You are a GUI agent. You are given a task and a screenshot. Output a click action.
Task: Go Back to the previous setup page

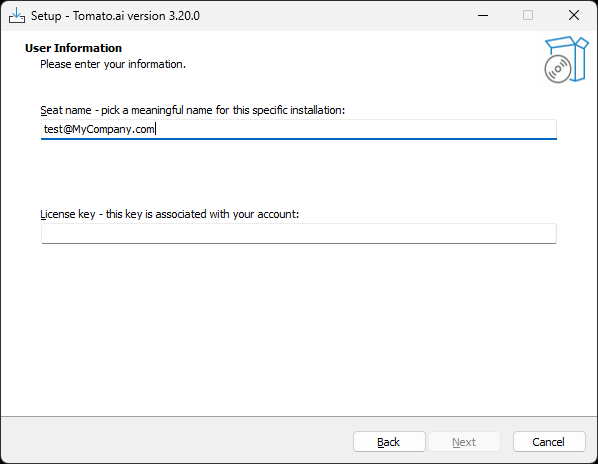click(389, 442)
